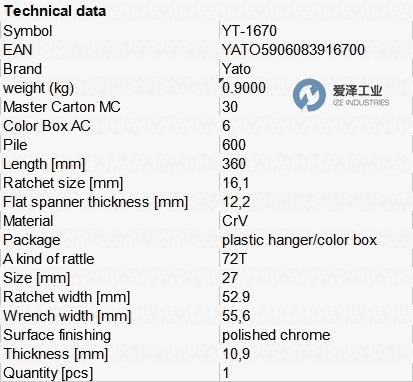Select the Symbol value YT-1670
Viewport: 413px width, 382px height.
[249, 31]
